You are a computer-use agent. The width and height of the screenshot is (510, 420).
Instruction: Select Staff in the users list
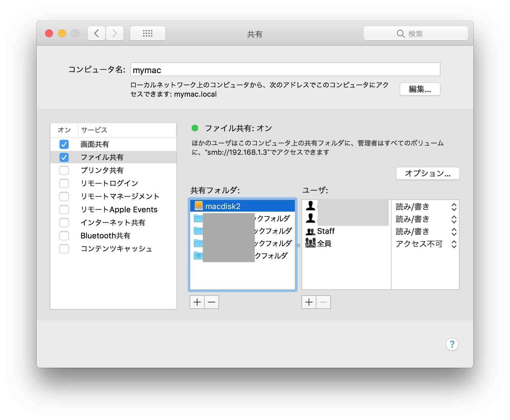347,231
